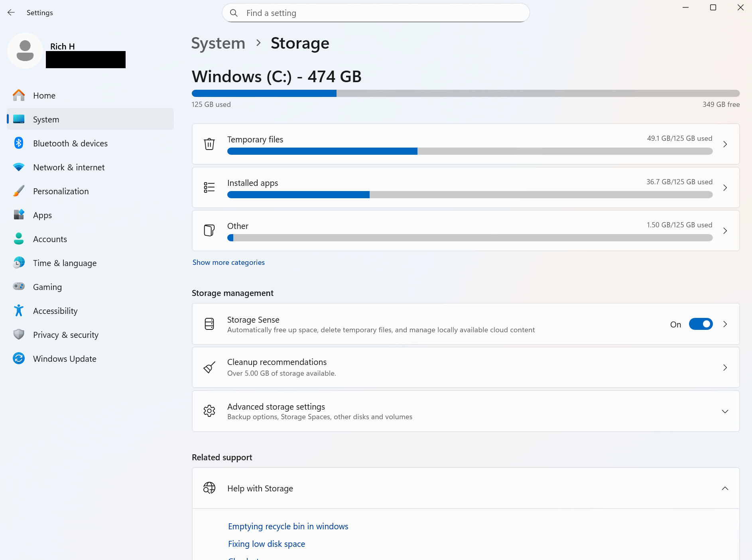
Task: Navigate to Windows Update
Action: [91, 359]
